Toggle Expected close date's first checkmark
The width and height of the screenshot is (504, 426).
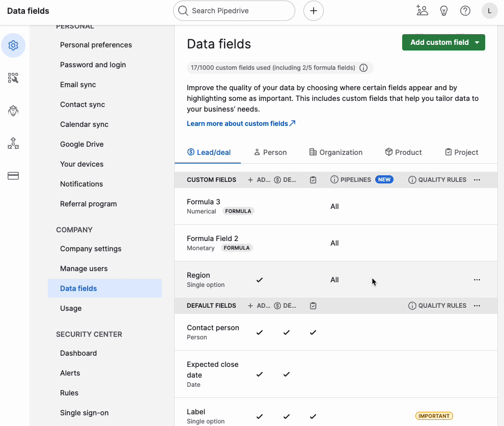click(260, 374)
